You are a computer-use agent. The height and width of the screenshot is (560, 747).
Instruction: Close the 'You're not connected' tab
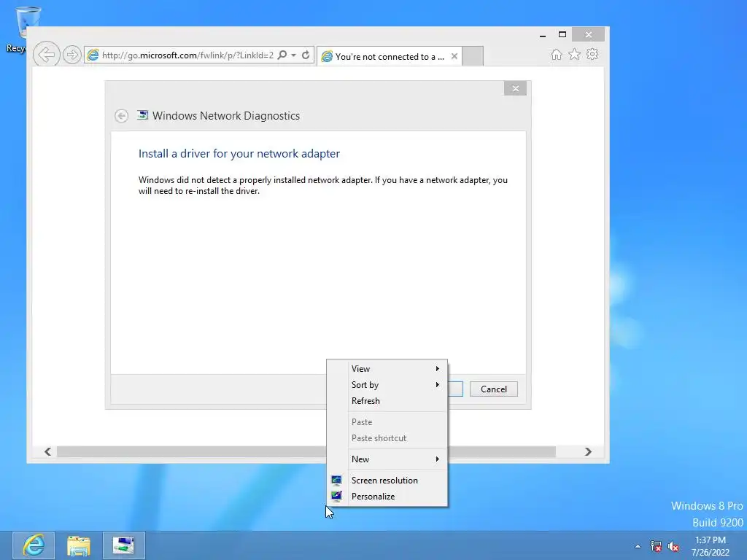[454, 56]
